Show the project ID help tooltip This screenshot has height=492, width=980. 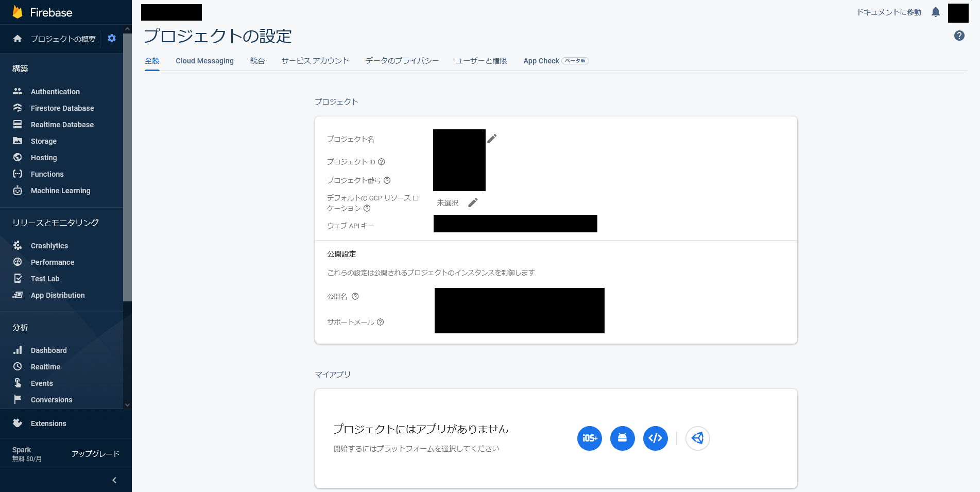(382, 162)
